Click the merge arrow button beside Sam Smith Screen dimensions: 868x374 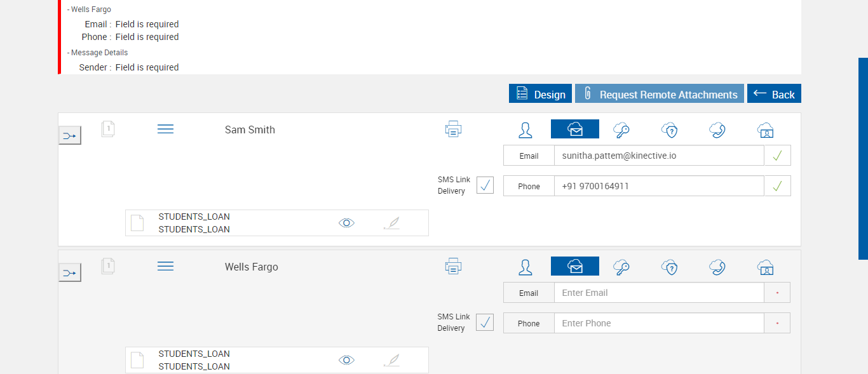pos(70,135)
